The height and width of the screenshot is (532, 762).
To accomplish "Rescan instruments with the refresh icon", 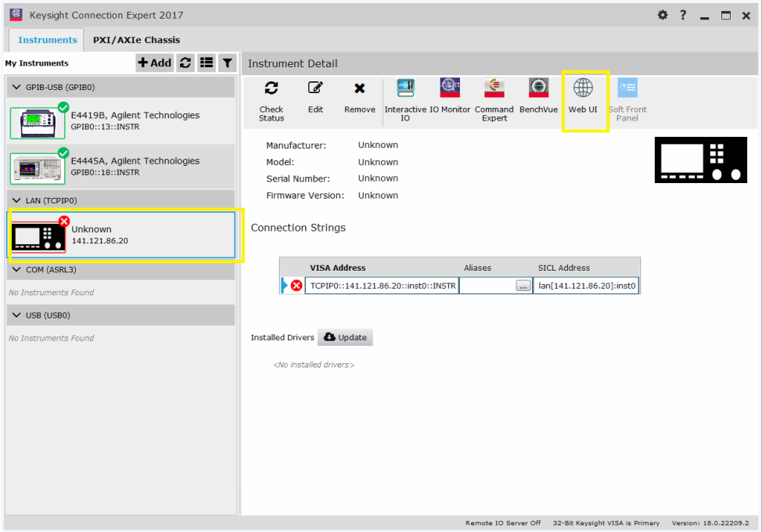I will point(185,63).
